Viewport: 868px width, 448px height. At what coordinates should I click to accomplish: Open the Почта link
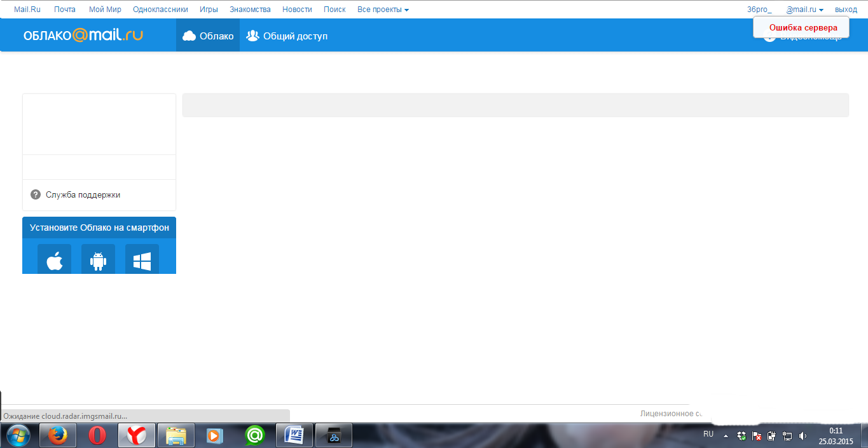[65, 10]
